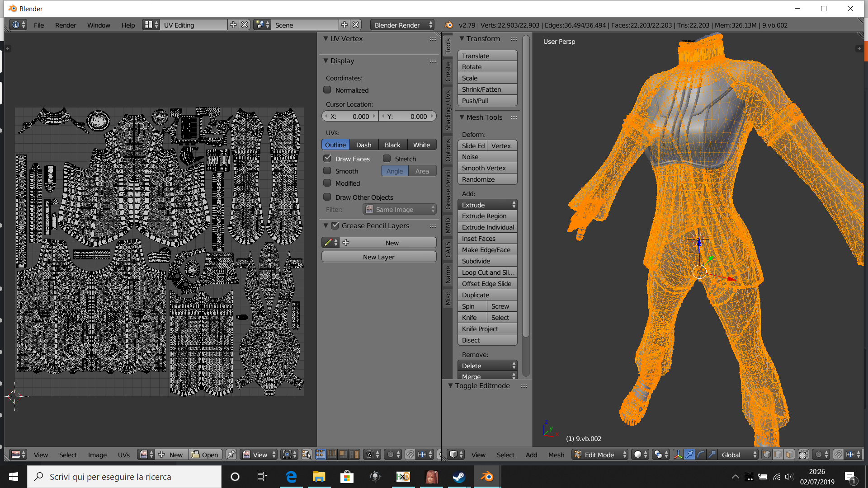Open the Blender Render engine dropdown
Viewport: 868px width, 488px height.
pos(401,25)
